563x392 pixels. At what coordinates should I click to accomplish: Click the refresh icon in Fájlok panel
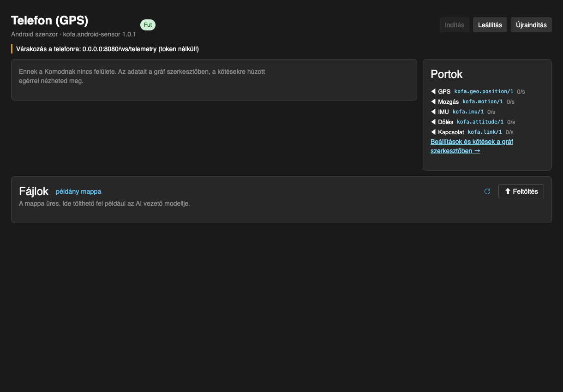tap(487, 191)
